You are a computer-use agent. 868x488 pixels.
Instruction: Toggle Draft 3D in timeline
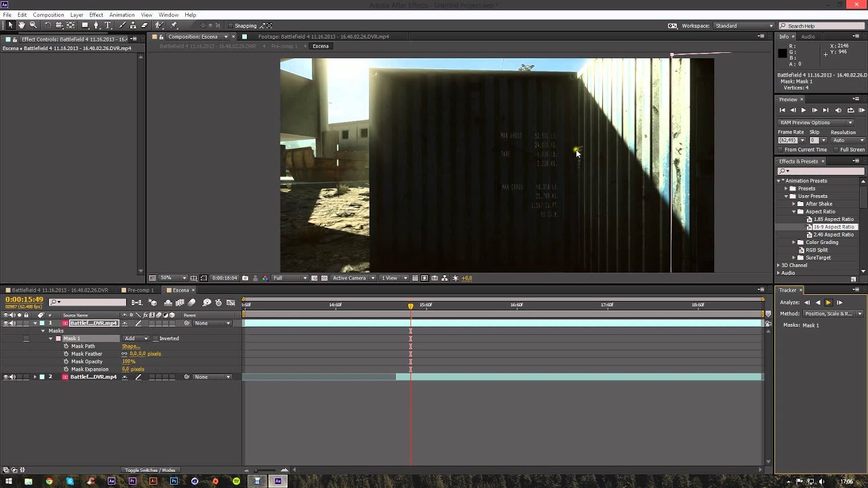(153, 302)
